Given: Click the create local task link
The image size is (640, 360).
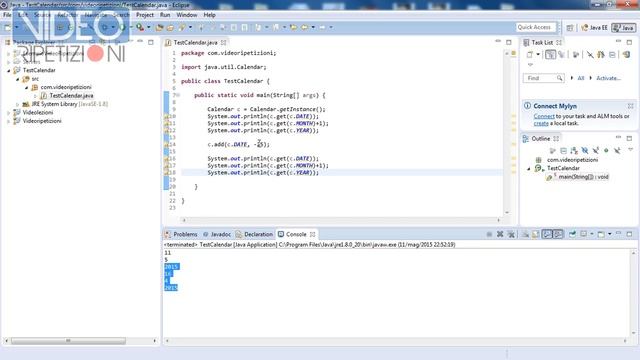Looking at the screenshot, I should 541,123.
